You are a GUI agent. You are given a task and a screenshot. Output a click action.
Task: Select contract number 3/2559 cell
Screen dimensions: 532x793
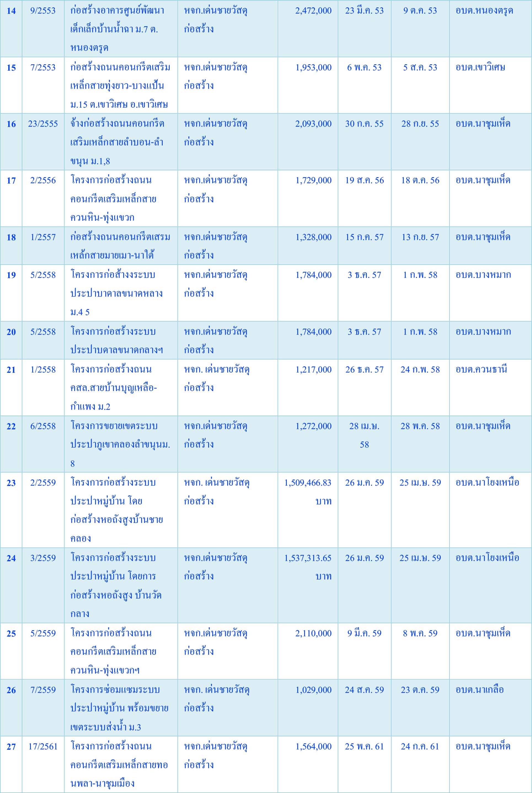click(x=43, y=558)
